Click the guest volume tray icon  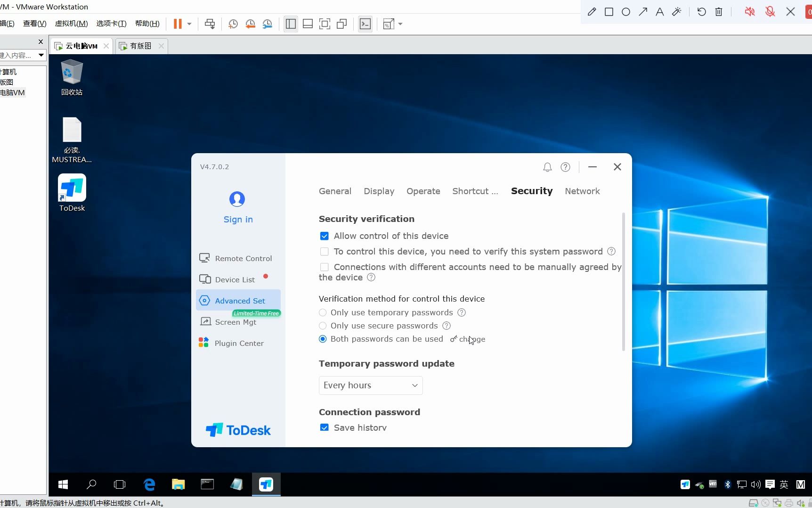point(755,484)
